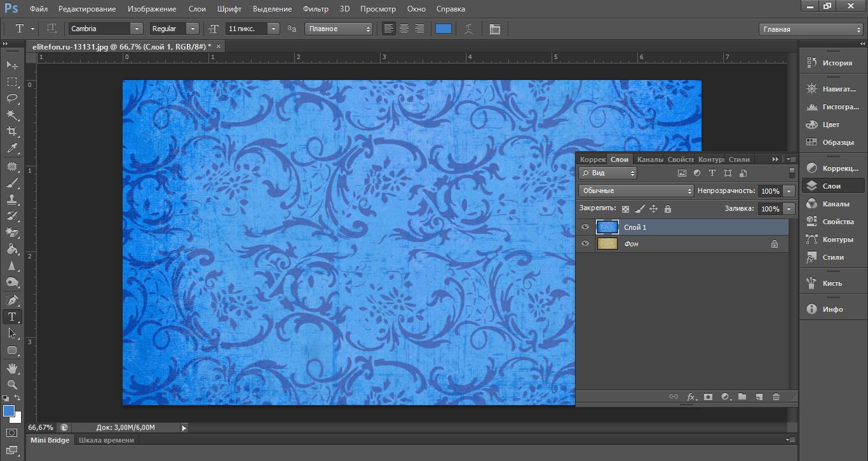Open the Кисть panel in the dock
Viewport: 868px width, 461px height.
pos(832,283)
